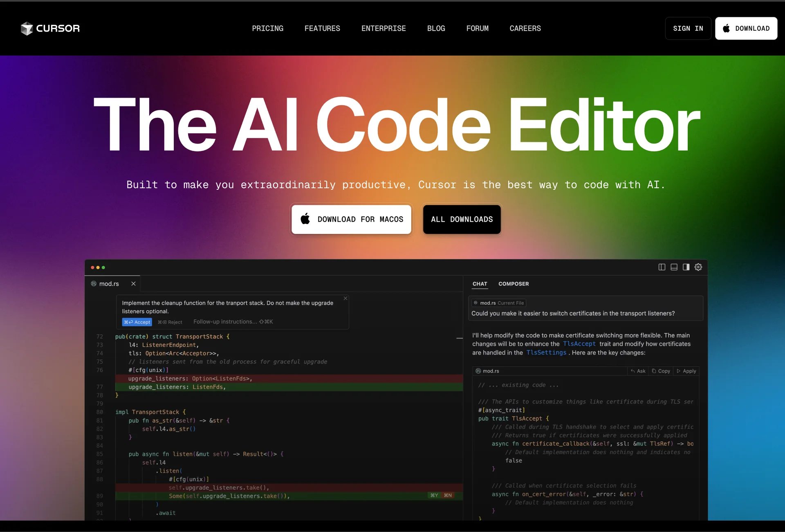Copy the mod.rs code block
The height and width of the screenshot is (532, 785).
661,371
